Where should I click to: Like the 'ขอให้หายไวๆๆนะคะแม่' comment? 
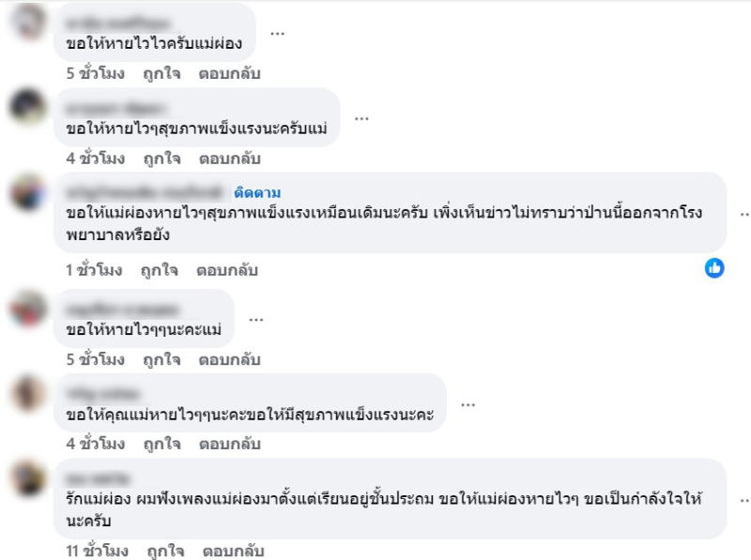(x=161, y=360)
